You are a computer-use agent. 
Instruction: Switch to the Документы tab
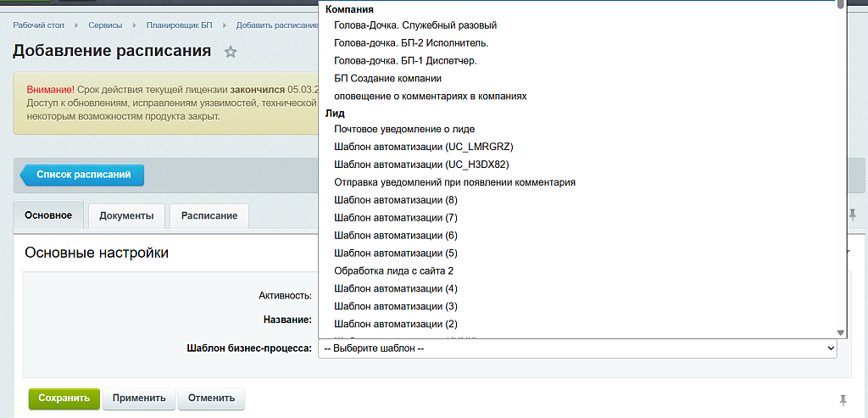[127, 216]
